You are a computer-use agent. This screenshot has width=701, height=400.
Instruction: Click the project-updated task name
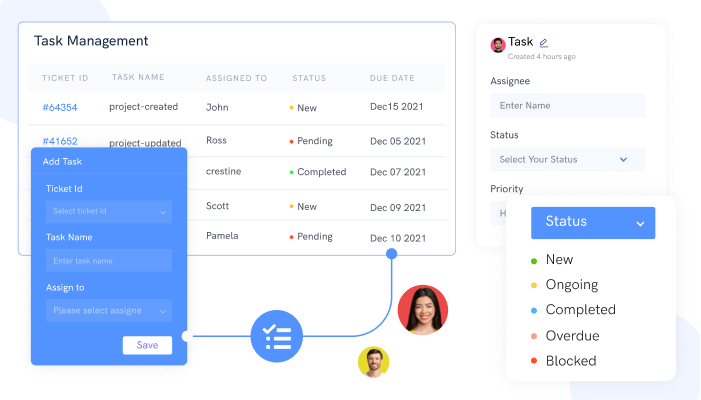pos(145,143)
